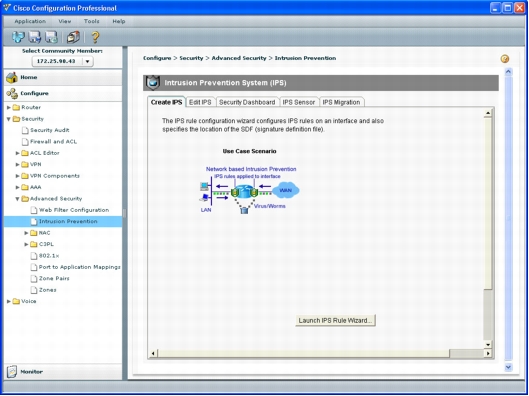The image size is (529, 396).
Task: Open the Help menu
Action: pos(119,21)
